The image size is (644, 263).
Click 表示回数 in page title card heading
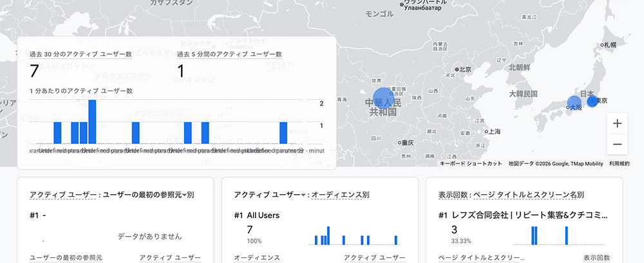pos(454,195)
